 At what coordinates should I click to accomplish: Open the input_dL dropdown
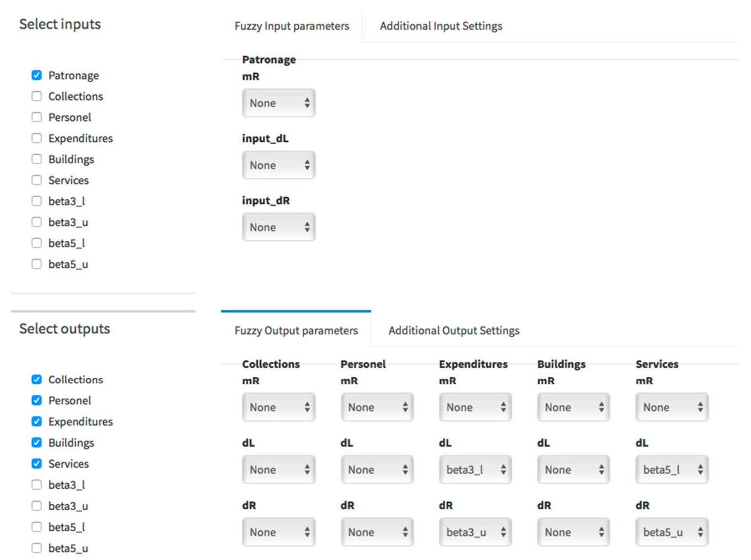pos(278,165)
